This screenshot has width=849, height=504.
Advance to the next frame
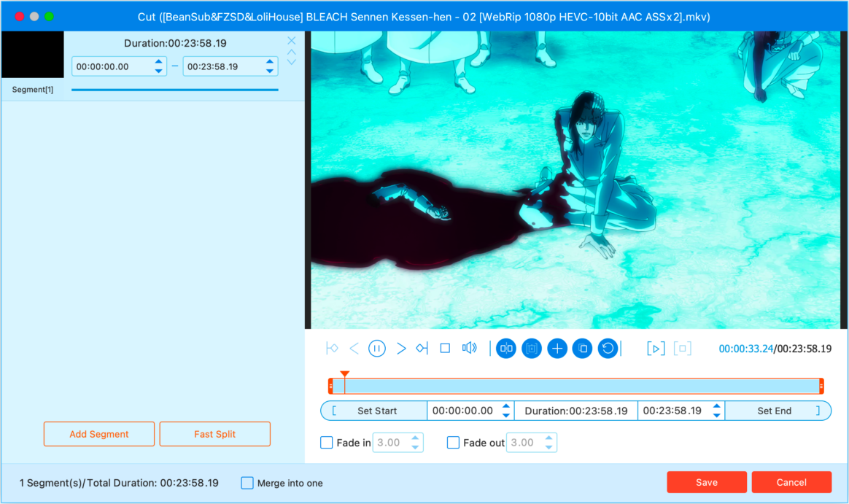point(400,348)
